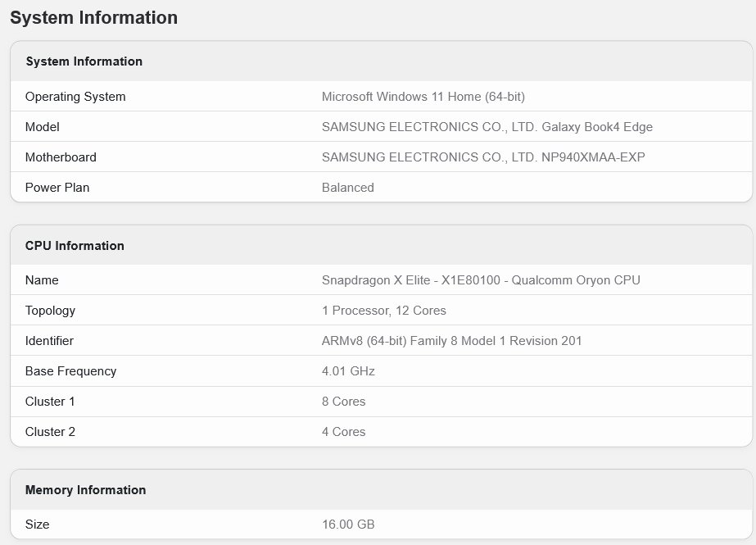Screen dimensions: 756x545
Task: Select the Topology row label
Action: 50,311
